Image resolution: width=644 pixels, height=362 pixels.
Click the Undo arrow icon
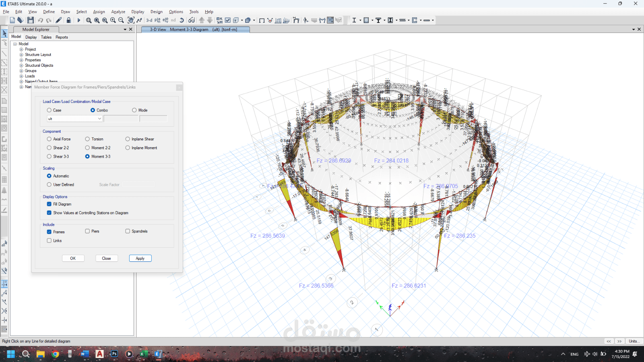tap(40, 20)
